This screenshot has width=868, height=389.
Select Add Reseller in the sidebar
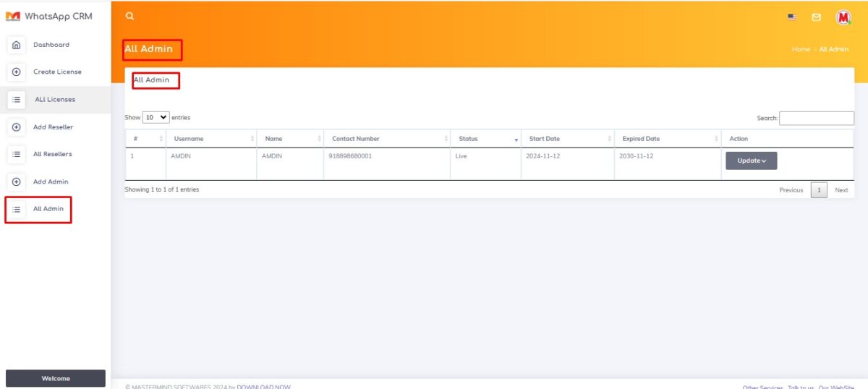pos(53,127)
